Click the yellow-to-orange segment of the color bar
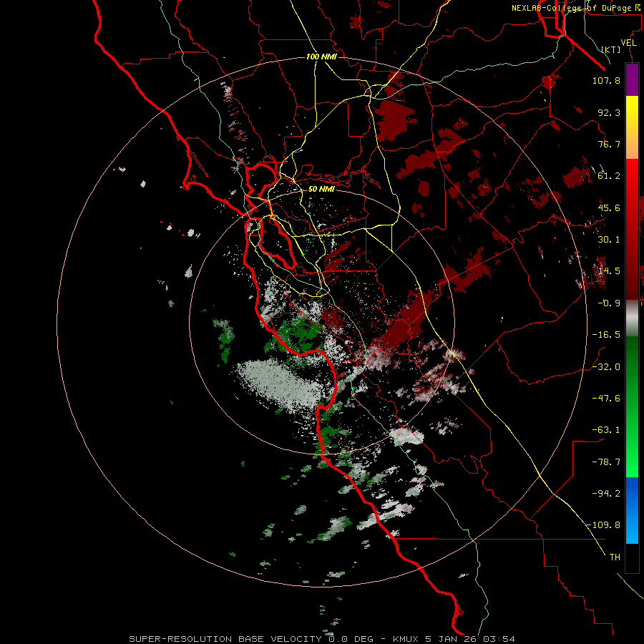Viewport: 644px width, 644px height. coord(632,127)
